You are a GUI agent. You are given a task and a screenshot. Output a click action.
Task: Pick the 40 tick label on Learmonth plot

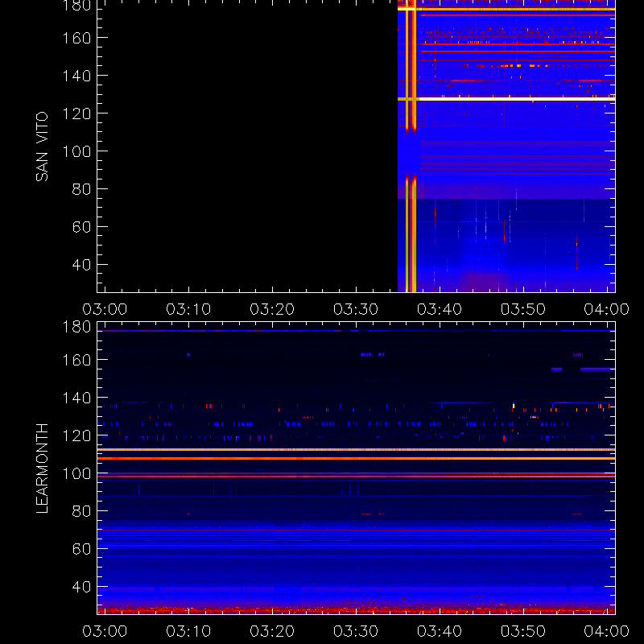click(x=81, y=587)
